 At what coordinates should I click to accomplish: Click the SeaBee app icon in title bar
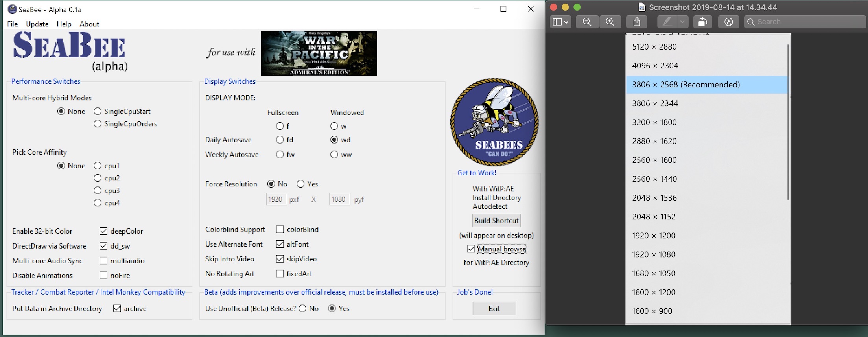tap(12, 9)
